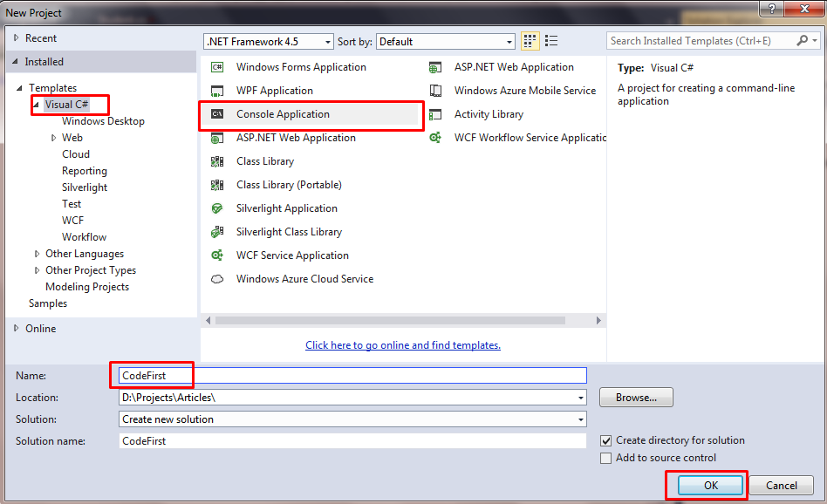This screenshot has width=827, height=504.
Task: Select the Cloud category
Action: (76, 154)
